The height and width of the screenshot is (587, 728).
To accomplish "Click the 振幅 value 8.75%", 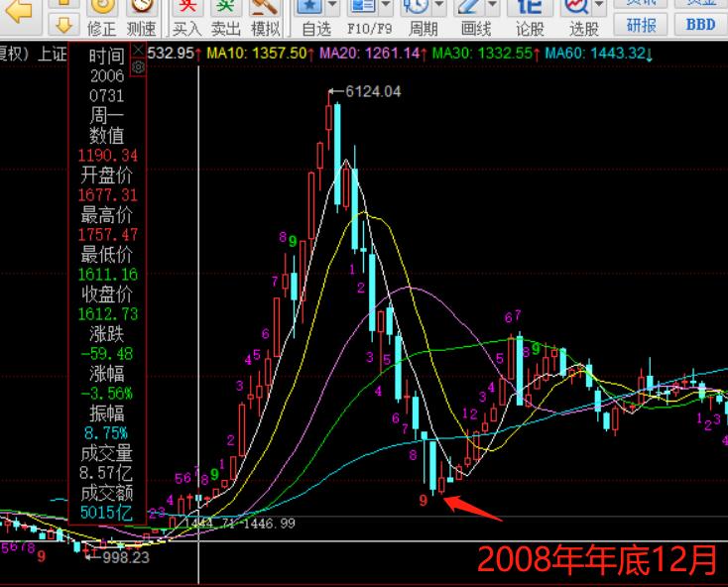I will tap(106, 433).
